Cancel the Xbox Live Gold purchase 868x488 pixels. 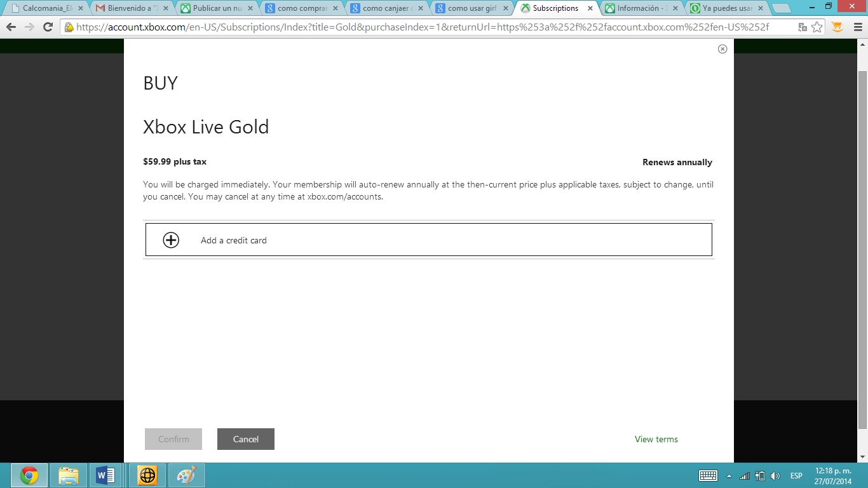[246, 439]
